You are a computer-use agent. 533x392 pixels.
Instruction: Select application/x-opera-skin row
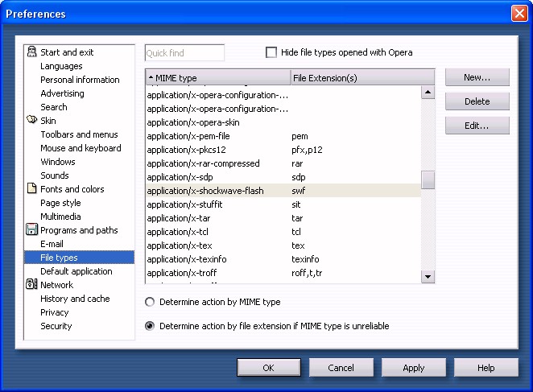coord(283,122)
